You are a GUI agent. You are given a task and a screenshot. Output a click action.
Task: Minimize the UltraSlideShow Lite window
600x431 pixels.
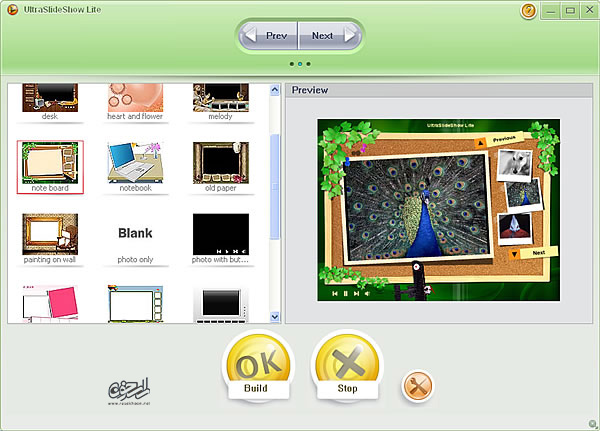551,11
